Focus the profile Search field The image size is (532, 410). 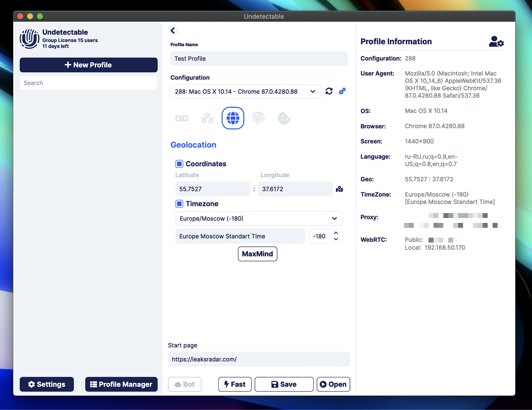[88, 83]
